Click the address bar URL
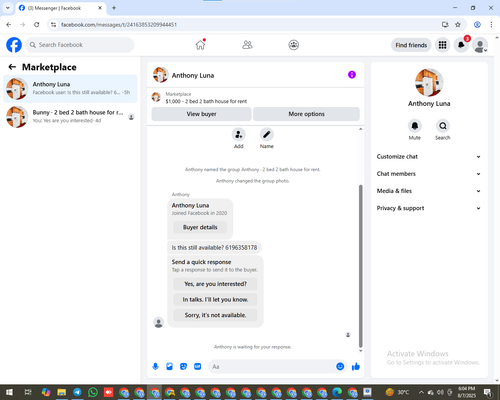 coord(119,25)
